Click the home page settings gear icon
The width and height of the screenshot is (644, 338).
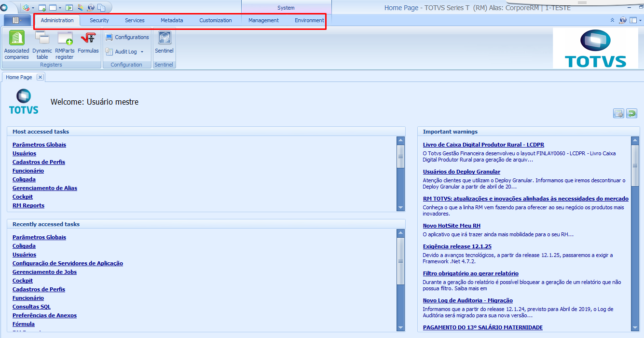(x=618, y=113)
